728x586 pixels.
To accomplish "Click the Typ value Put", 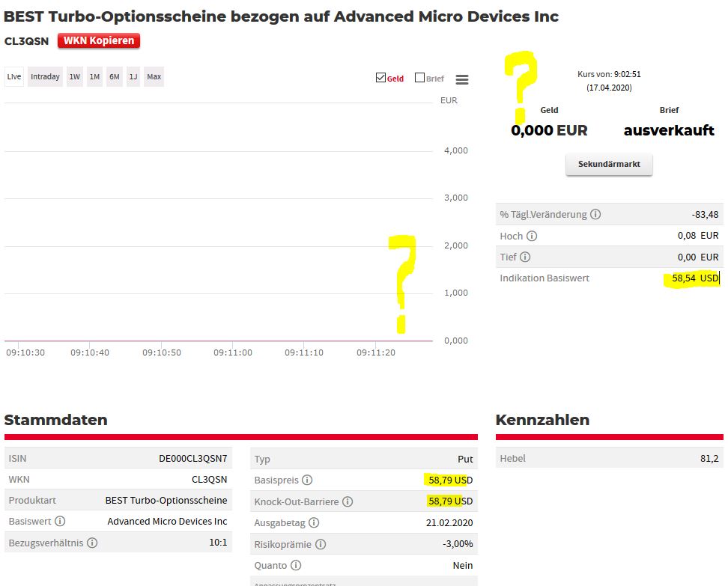I will 465,459.
